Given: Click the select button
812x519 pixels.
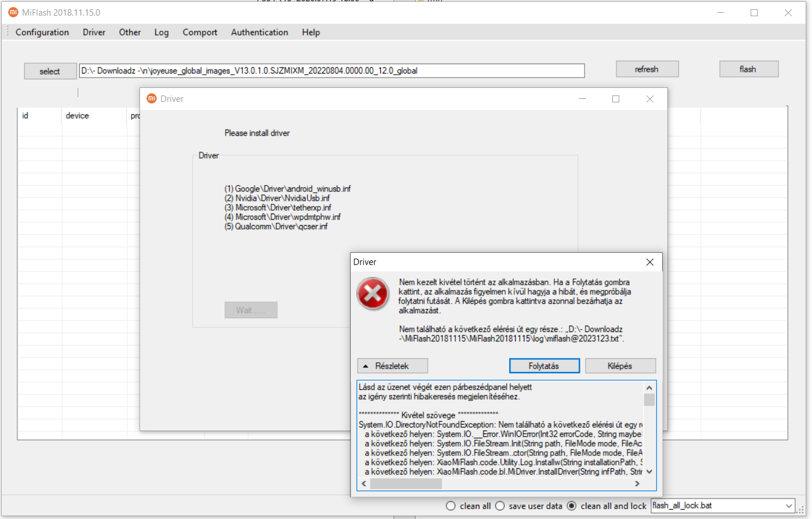Looking at the screenshot, I should pyautogui.click(x=50, y=71).
